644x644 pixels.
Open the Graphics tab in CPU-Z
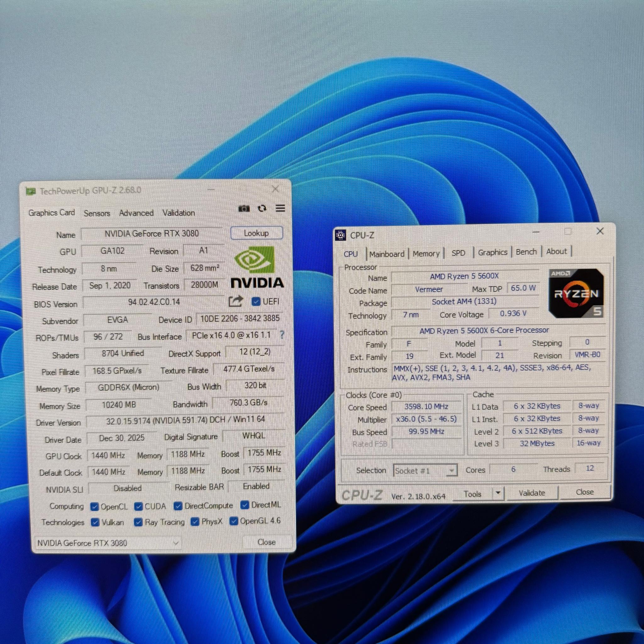click(493, 252)
